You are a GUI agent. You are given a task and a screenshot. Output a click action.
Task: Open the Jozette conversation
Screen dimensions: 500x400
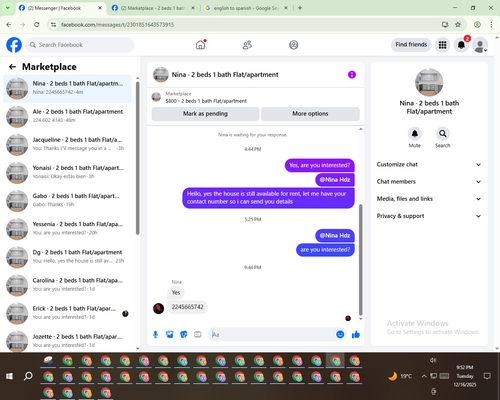[x=67, y=341]
